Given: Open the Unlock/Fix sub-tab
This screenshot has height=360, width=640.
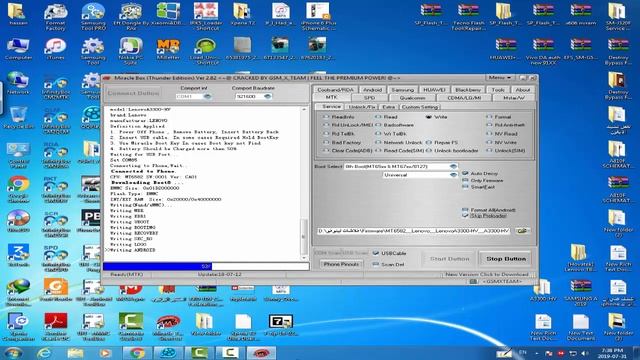Looking at the screenshot, I should (362, 107).
